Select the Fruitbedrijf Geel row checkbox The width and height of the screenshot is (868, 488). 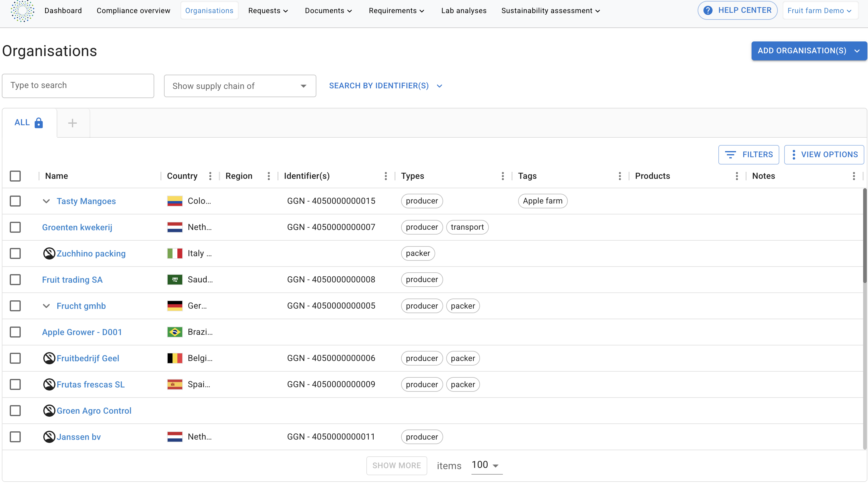(15, 358)
